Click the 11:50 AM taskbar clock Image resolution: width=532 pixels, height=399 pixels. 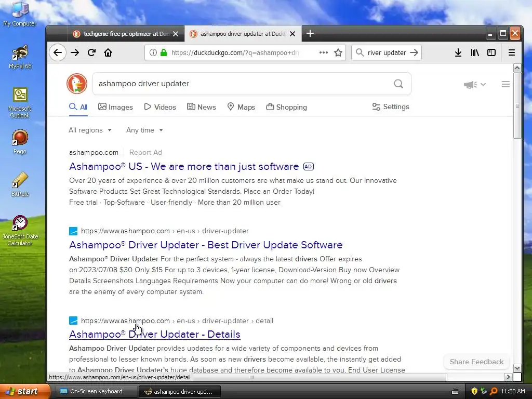coord(513,391)
